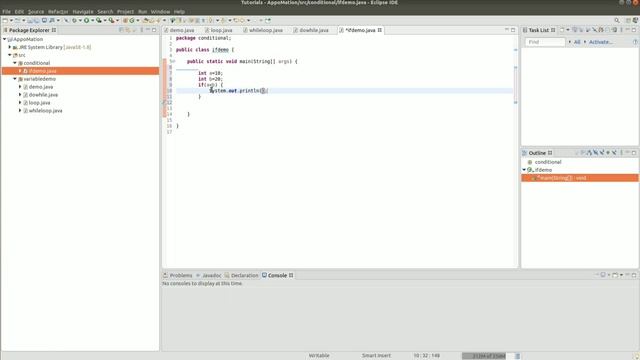The width and height of the screenshot is (640, 360).
Task: Click the Console tab icon
Action: tap(264, 276)
